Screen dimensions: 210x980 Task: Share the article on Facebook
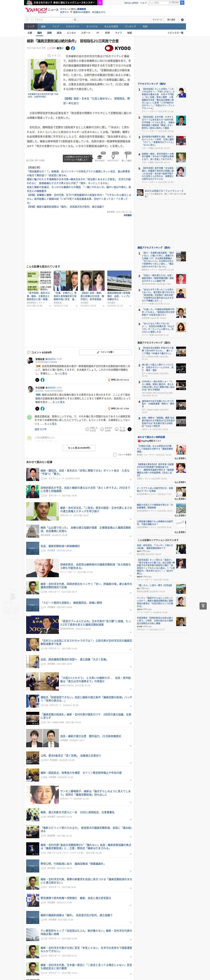click(x=73, y=48)
